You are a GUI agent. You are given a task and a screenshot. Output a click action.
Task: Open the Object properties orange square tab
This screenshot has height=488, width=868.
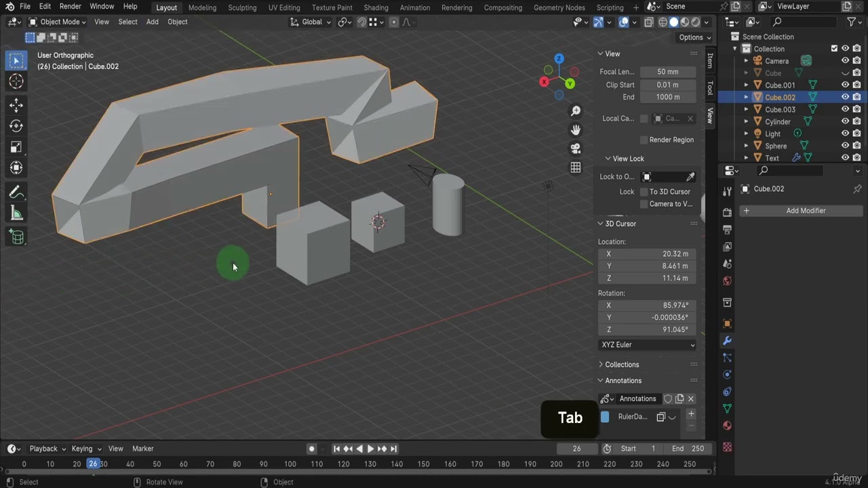(727, 324)
